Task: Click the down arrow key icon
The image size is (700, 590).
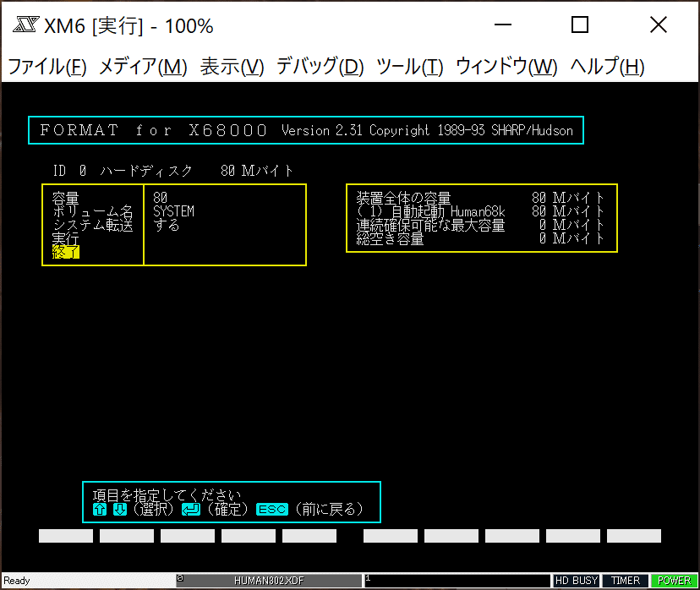Action: [120, 509]
